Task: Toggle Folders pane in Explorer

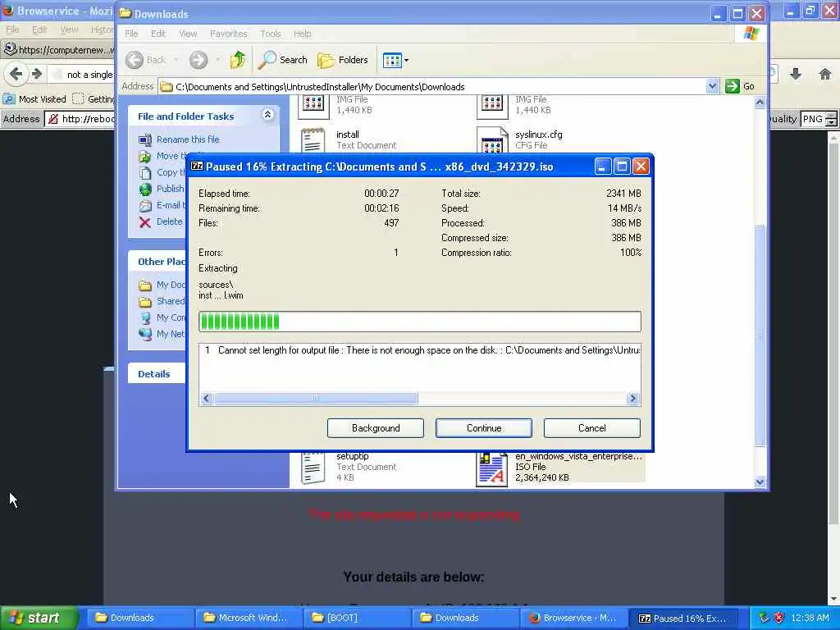Action: [x=343, y=60]
